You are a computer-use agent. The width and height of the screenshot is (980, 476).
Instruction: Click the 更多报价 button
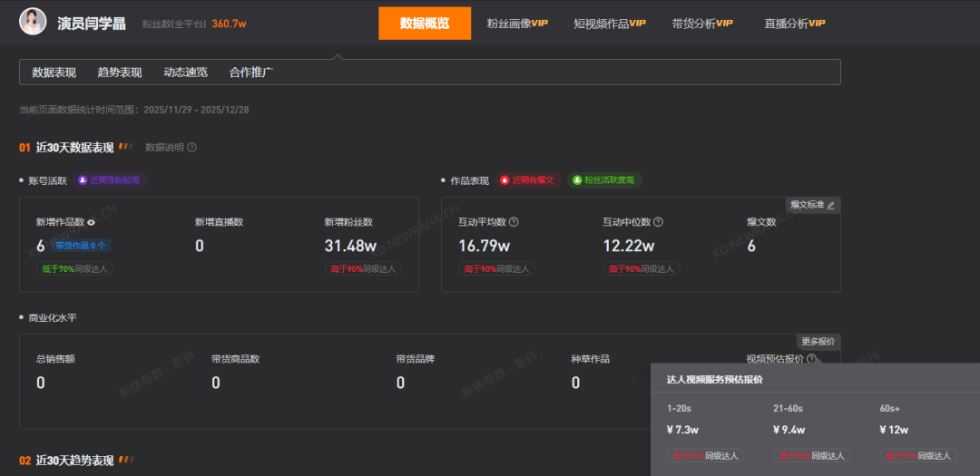coord(818,342)
